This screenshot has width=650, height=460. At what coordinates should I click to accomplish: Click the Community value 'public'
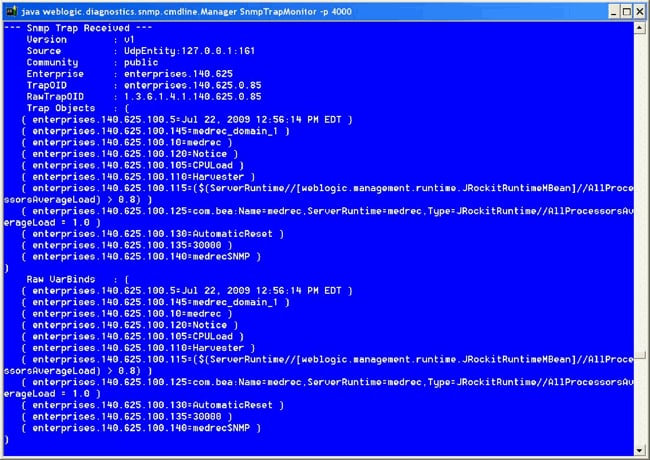[141, 63]
